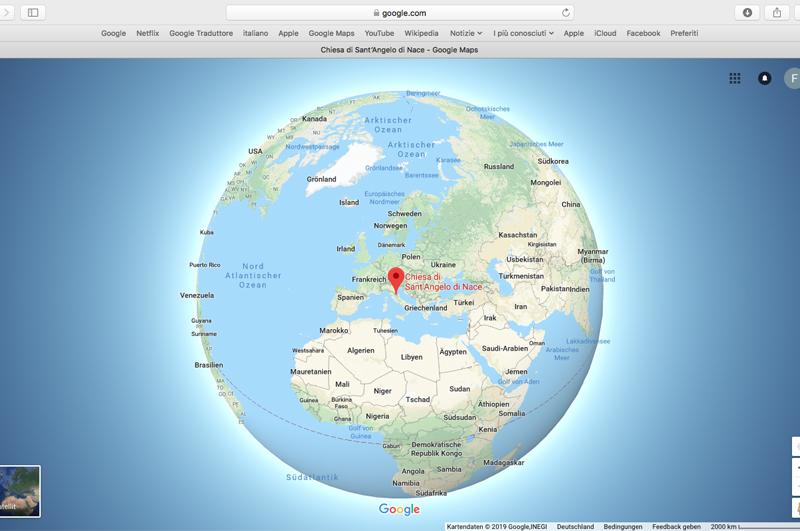Click the Saudi-Arabien country label
The height and width of the screenshot is (531, 800).
(505, 348)
